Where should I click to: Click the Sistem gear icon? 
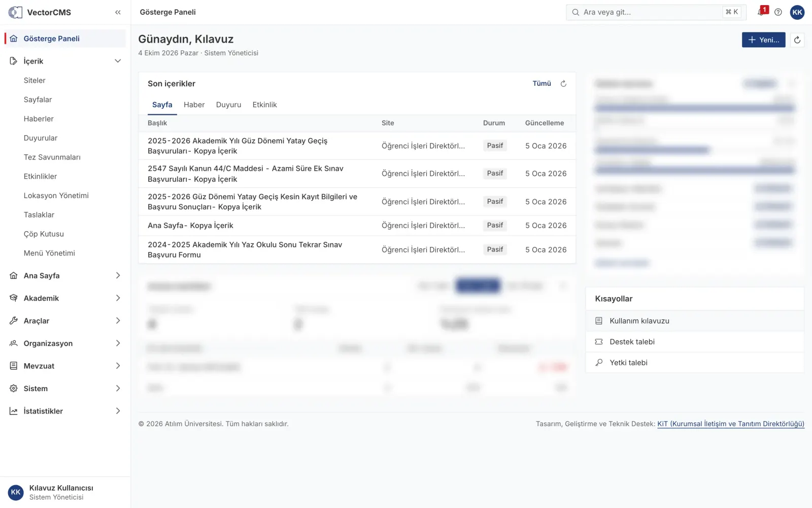[x=14, y=389]
